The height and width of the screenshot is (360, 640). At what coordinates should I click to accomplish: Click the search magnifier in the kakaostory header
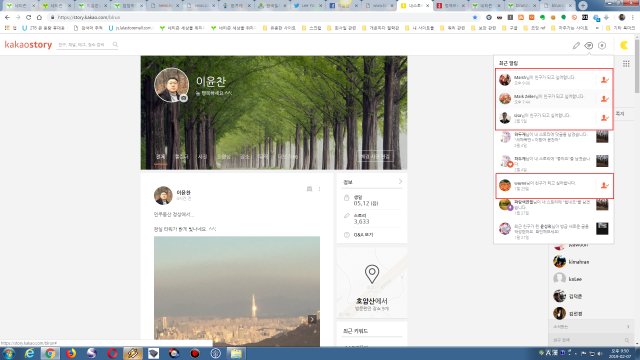(116, 44)
